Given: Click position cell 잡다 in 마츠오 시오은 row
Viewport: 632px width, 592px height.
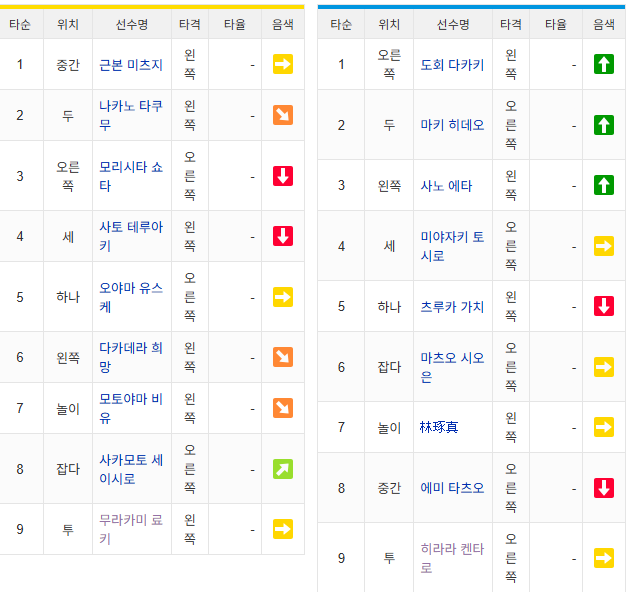Looking at the screenshot, I should [389, 367].
